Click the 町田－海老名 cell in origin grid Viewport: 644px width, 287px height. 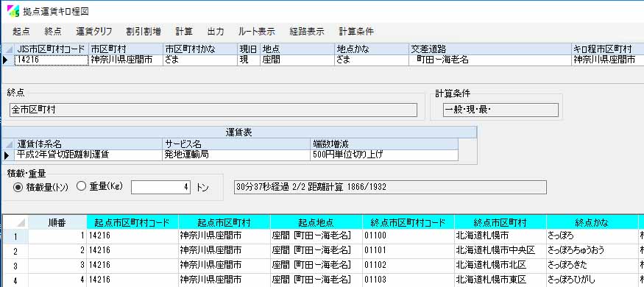pos(490,60)
